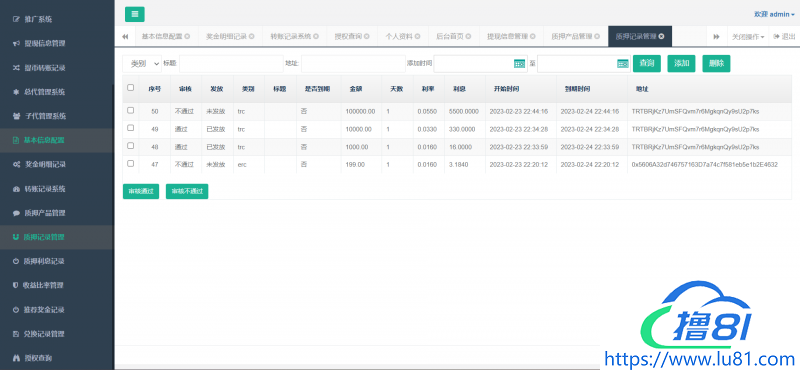Check the box for record 47
Screen dimensions: 800x370
pos(131,163)
